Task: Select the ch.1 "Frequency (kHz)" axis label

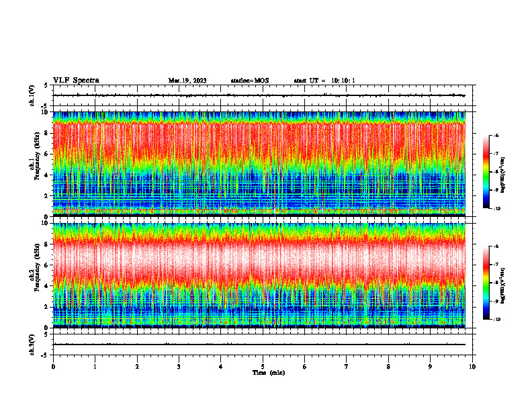Action: tap(38, 155)
